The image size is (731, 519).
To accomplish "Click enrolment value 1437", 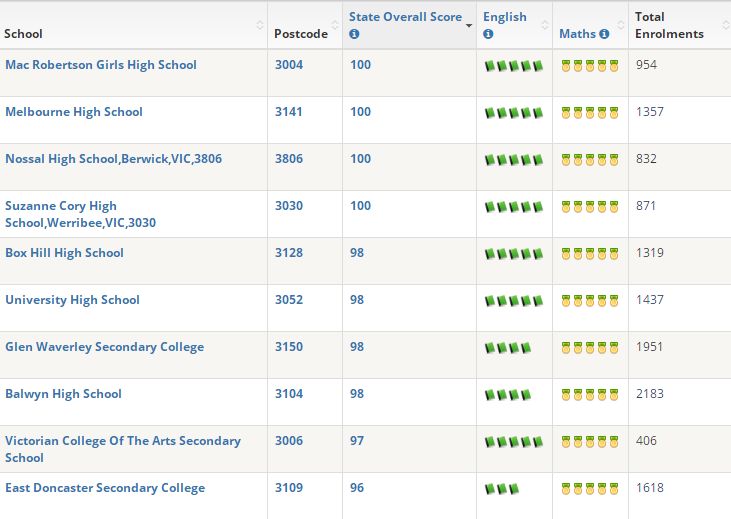I will tap(649, 300).
